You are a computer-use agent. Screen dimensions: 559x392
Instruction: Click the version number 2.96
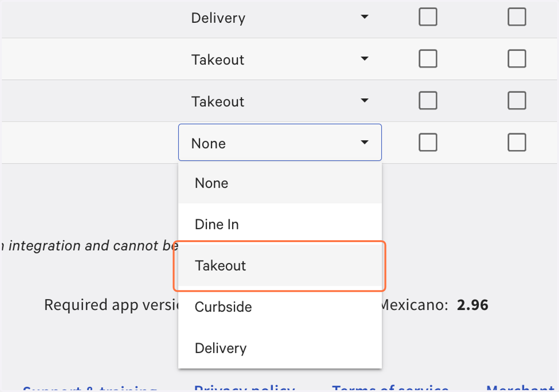click(x=473, y=305)
